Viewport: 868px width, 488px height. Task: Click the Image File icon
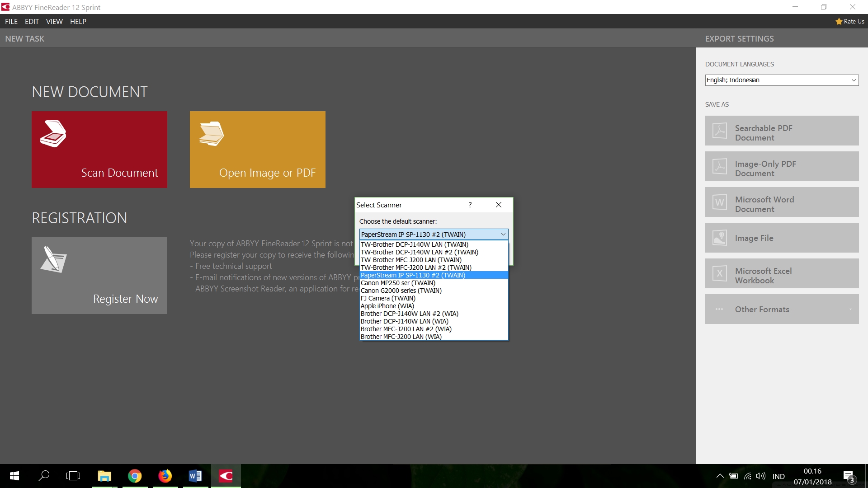719,238
